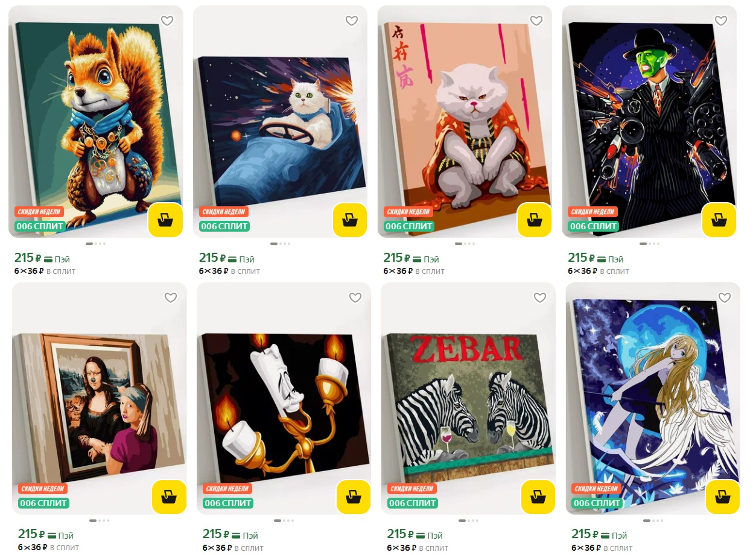This screenshot has height=555, width=756.
Task: Add ZEBAR zebras painting to cart
Action: point(538,497)
